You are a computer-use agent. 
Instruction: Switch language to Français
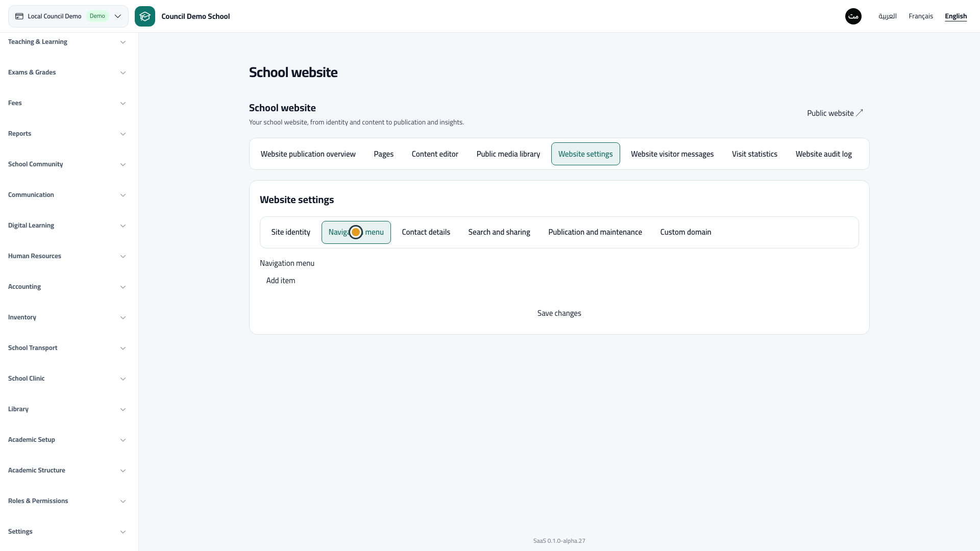[921, 16]
